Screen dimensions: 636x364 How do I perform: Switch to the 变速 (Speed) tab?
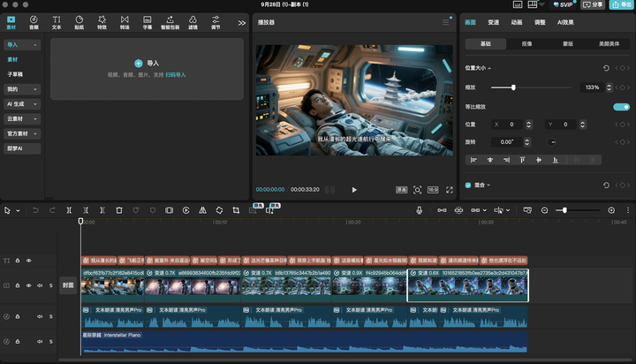coord(493,22)
